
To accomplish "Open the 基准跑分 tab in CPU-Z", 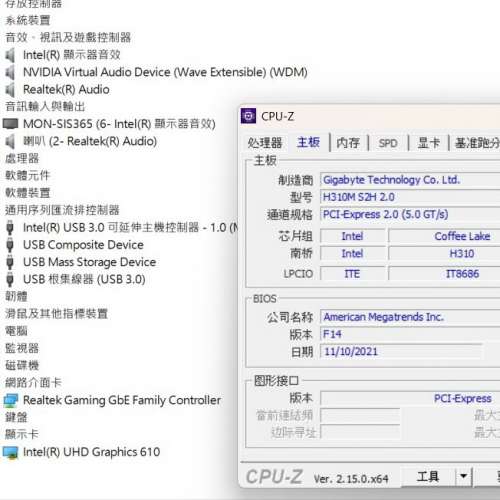I will click(477, 143).
